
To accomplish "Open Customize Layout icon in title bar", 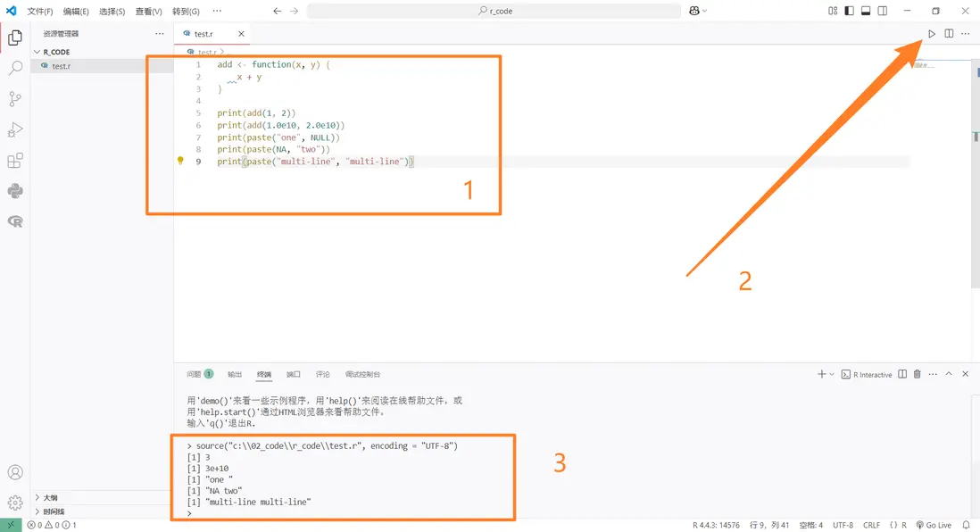I will coord(833,11).
